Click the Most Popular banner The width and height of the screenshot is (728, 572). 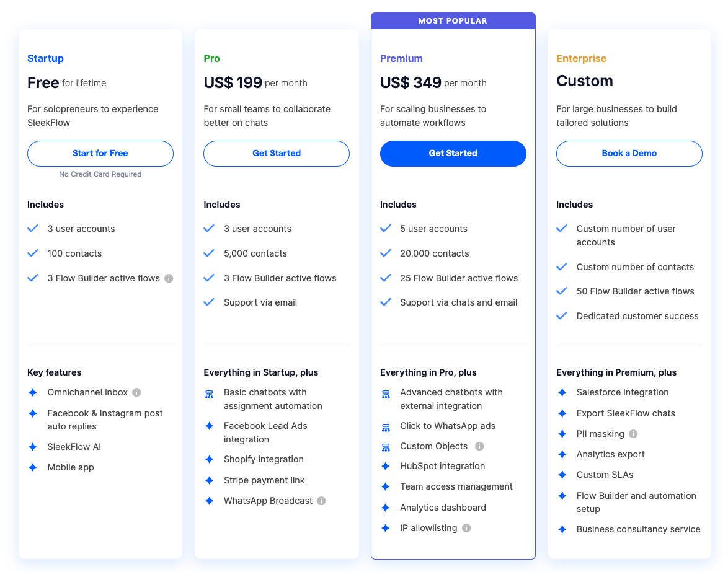click(x=453, y=21)
